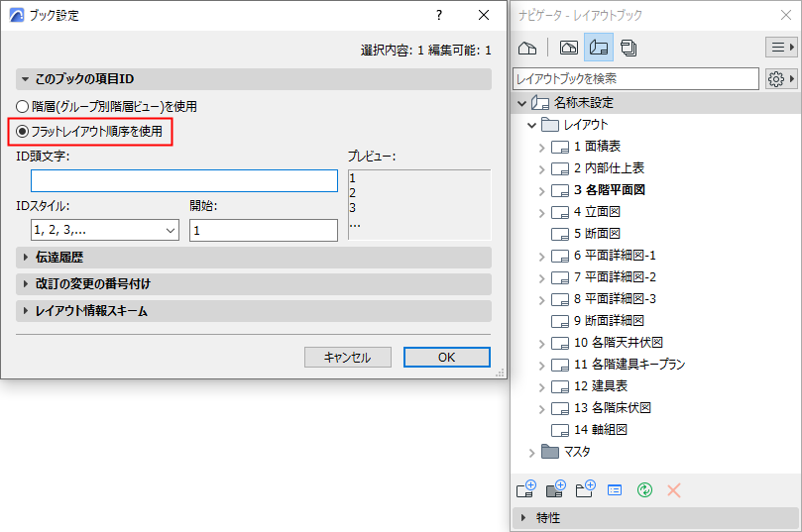The width and height of the screenshot is (802, 532).
Task: Collapse このブックの項目ID section
Action: pyautogui.click(x=25, y=79)
